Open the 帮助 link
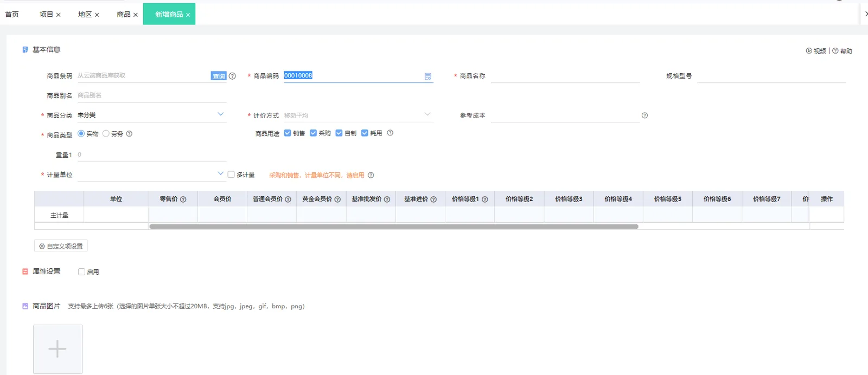868x375 pixels. [x=843, y=51]
